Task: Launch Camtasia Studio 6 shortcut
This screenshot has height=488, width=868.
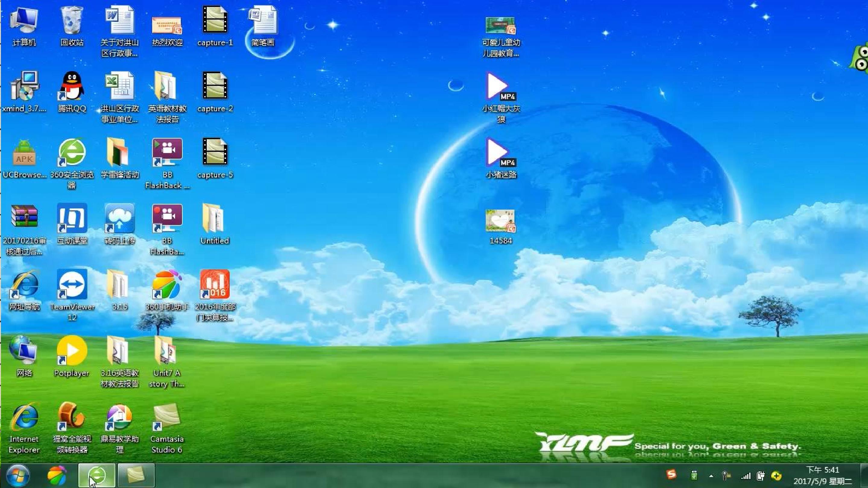Action: (167, 428)
